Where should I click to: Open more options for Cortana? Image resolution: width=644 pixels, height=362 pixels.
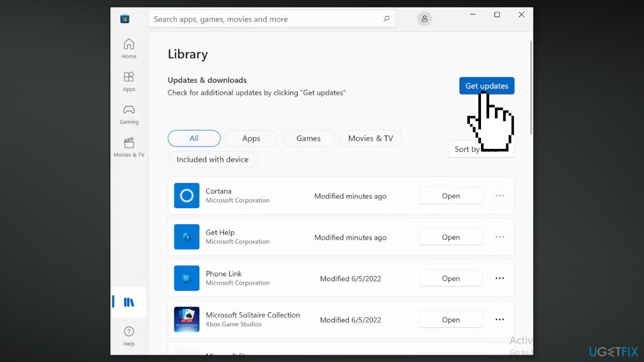(500, 196)
